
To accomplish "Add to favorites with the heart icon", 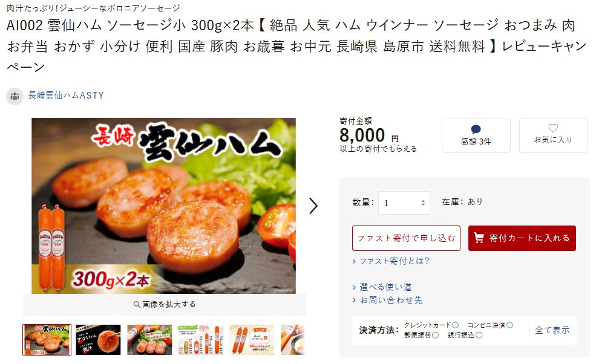I will click(x=553, y=128).
